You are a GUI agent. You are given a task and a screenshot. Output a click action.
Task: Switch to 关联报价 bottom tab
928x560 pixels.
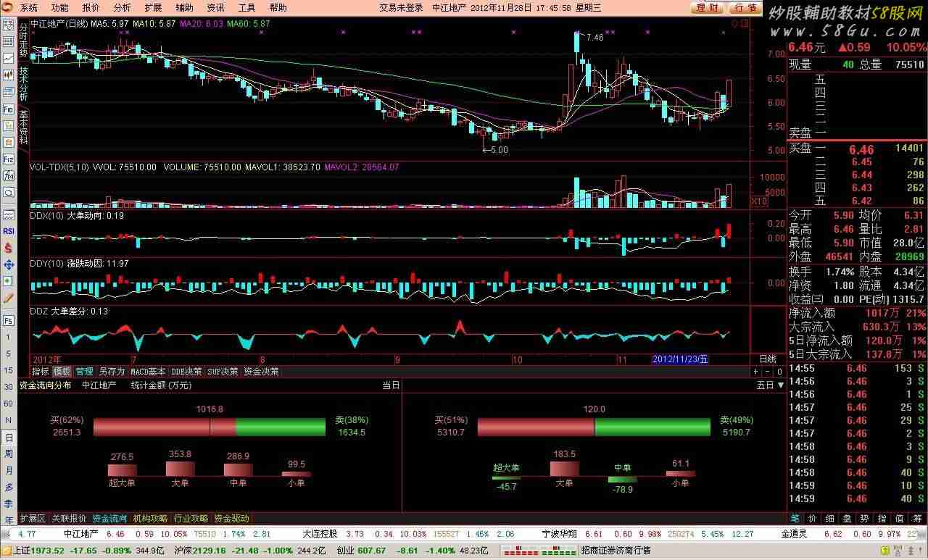[69, 519]
